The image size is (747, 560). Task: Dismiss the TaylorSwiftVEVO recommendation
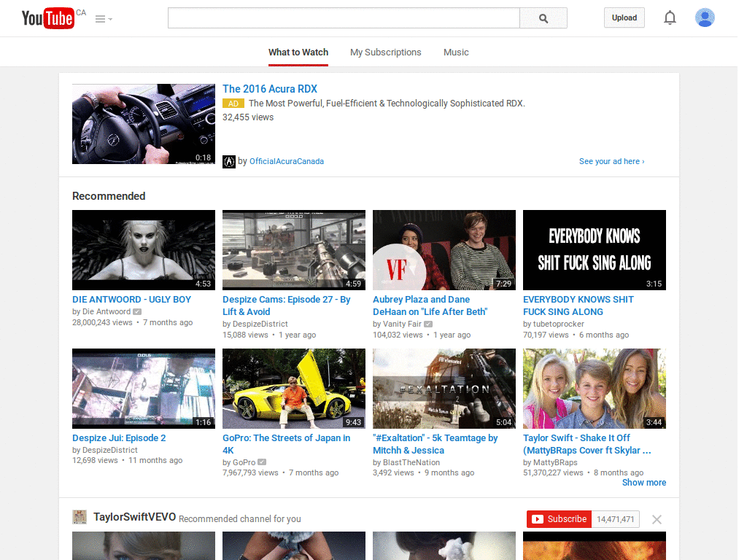[657, 519]
